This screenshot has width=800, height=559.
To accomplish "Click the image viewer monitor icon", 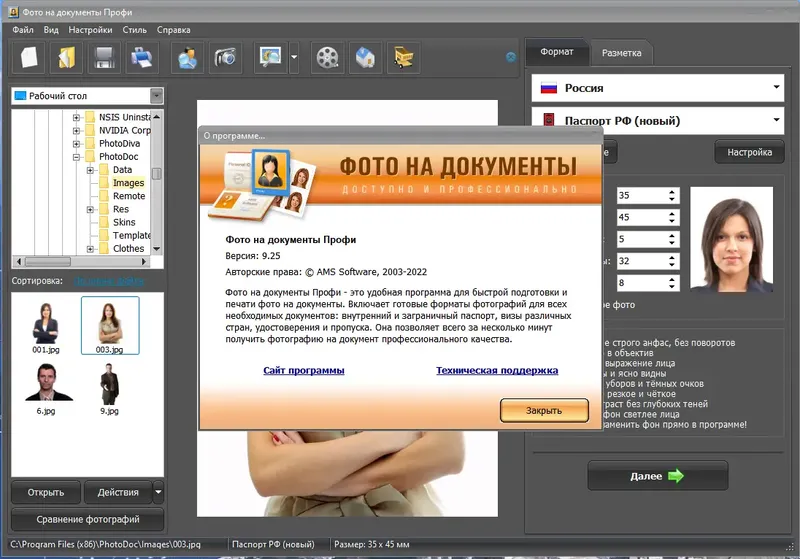I will (x=270, y=58).
